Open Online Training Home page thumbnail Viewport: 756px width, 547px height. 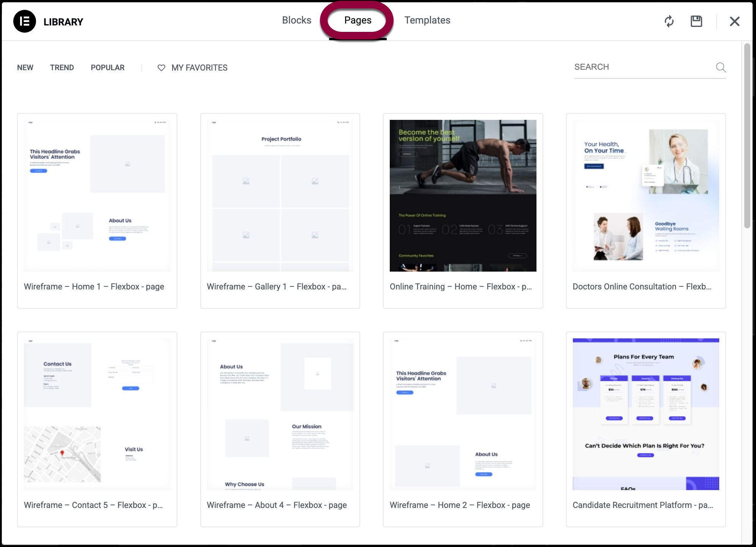tap(463, 195)
